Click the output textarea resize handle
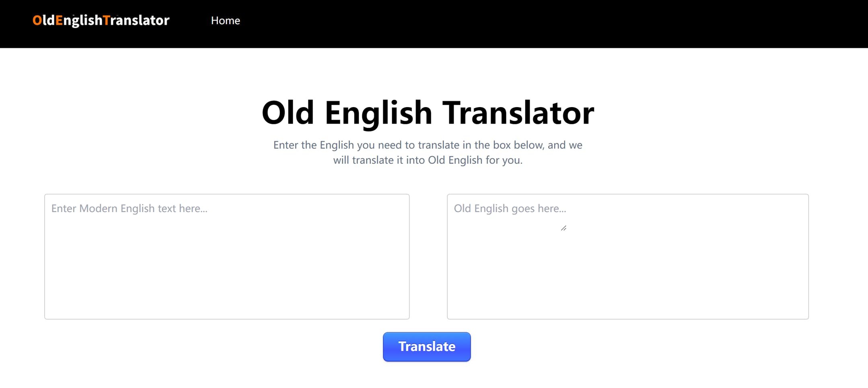The image size is (868, 388). coord(564,228)
